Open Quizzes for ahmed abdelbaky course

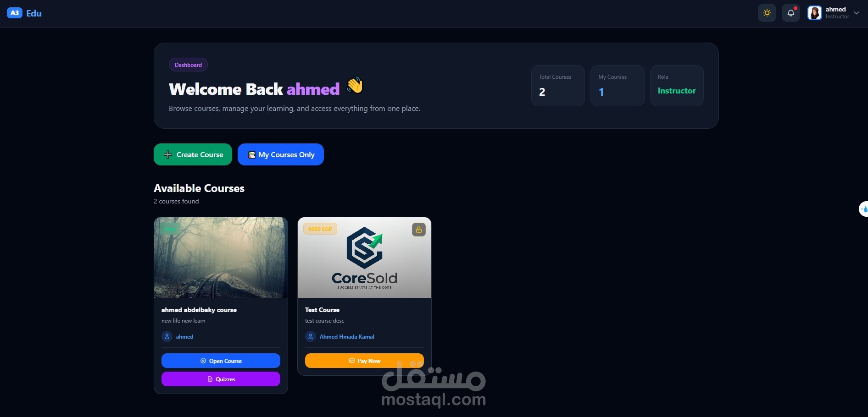(221, 379)
